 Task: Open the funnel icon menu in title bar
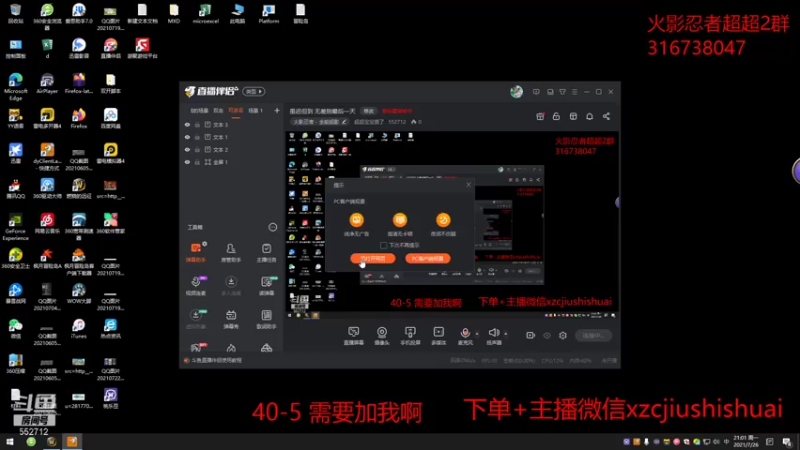point(562,92)
